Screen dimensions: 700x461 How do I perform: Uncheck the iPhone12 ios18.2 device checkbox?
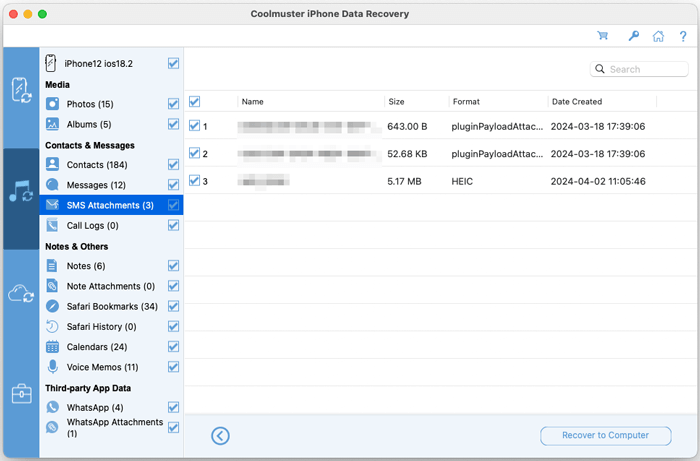pos(174,63)
